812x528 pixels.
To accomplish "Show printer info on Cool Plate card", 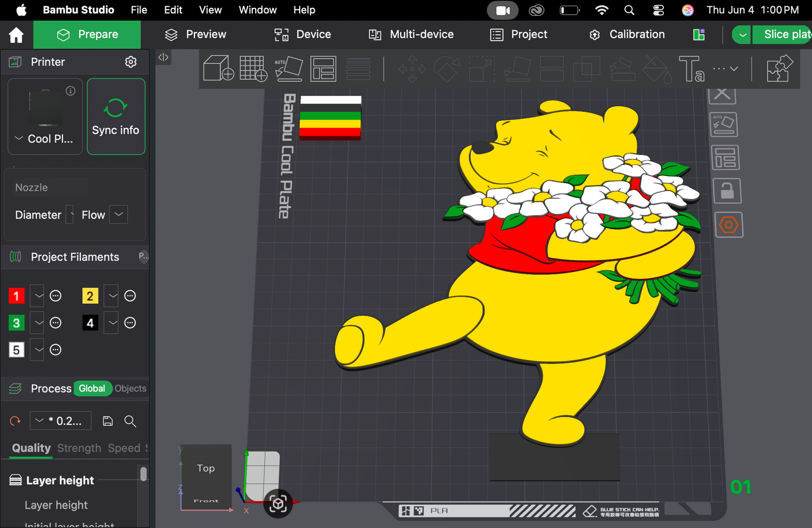I will pos(71,90).
